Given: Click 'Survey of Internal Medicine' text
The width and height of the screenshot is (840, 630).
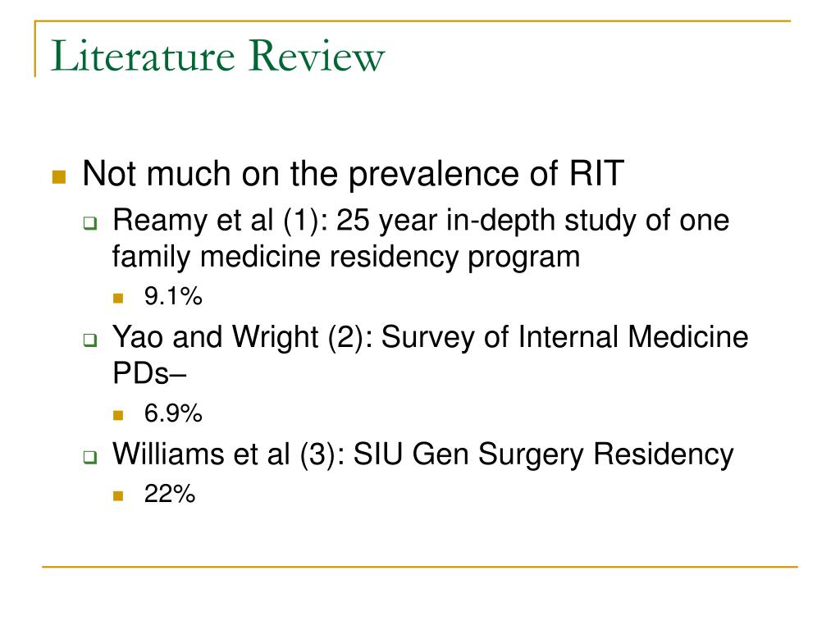Looking at the screenshot, I should [x=564, y=337].
